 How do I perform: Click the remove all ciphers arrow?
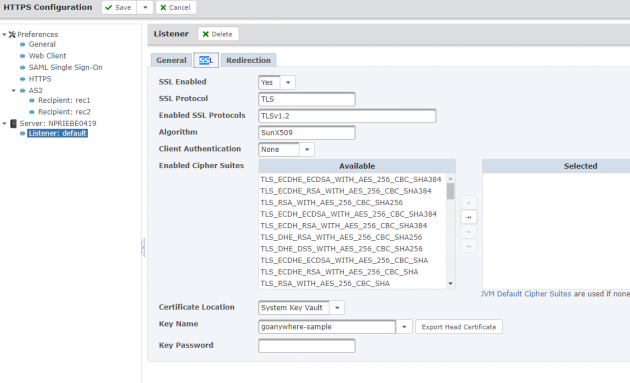click(x=468, y=246)
